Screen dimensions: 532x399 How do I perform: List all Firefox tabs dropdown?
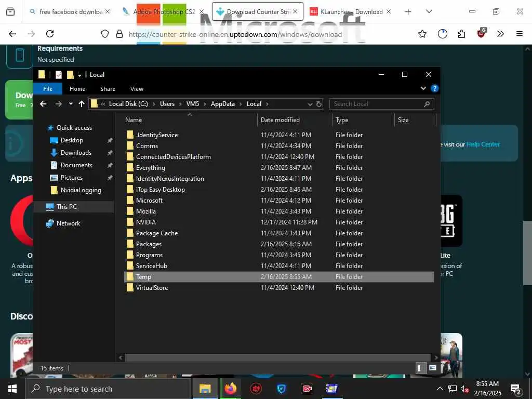tap(429, 11)
